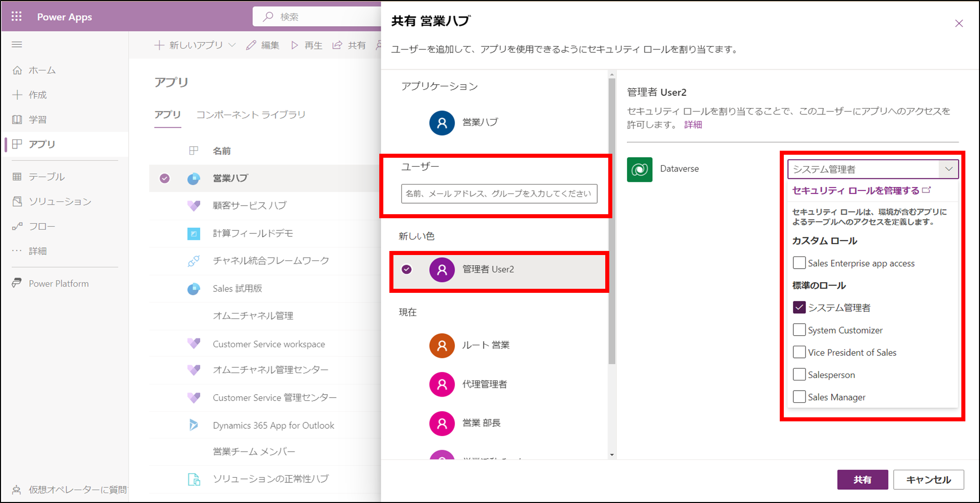Image resolution: width=980 pixels, height=503 pixels.
Task: Open セキュリティ ロールを管理する link
Action: coord(861,191)
